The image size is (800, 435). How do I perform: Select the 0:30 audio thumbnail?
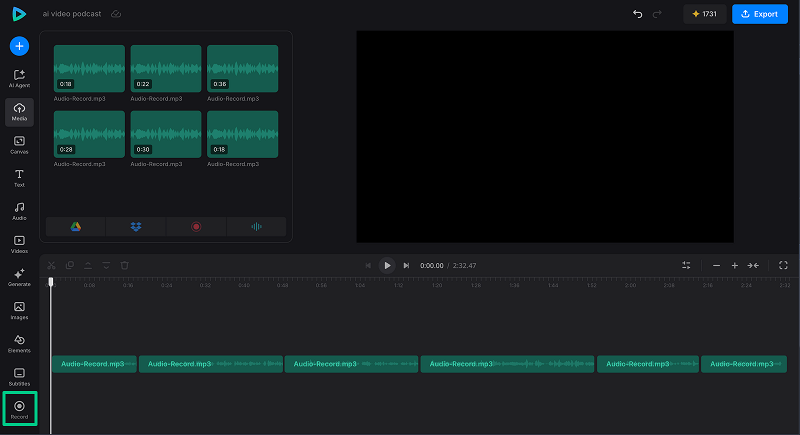point(166,134)
